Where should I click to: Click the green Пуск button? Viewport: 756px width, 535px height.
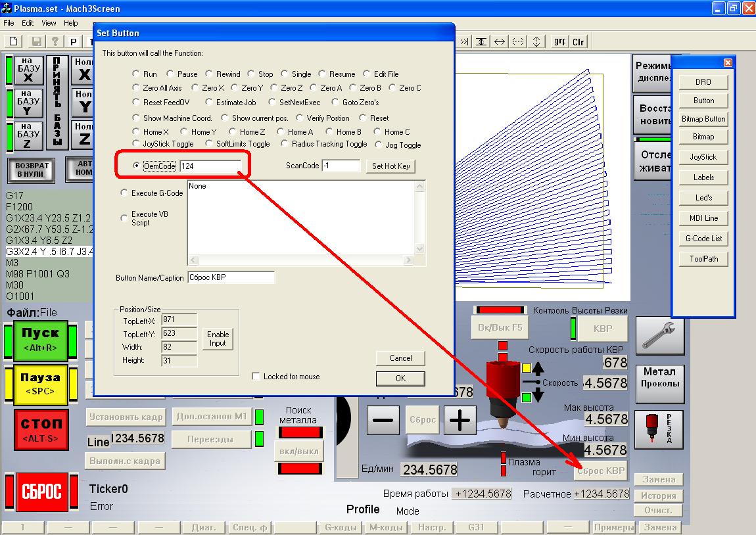[41, 341]
